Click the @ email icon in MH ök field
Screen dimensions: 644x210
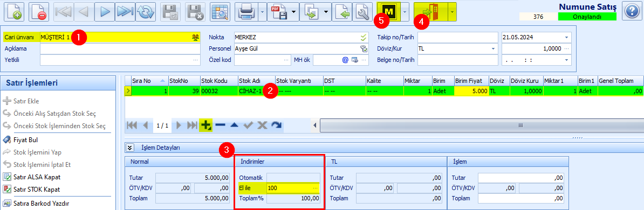pyautogui.click(x=345, y=60)
